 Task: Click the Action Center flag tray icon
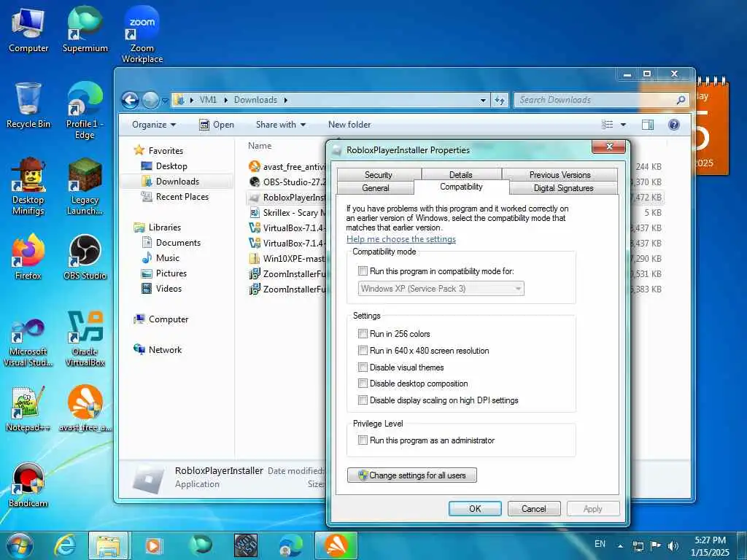[656, 545]
